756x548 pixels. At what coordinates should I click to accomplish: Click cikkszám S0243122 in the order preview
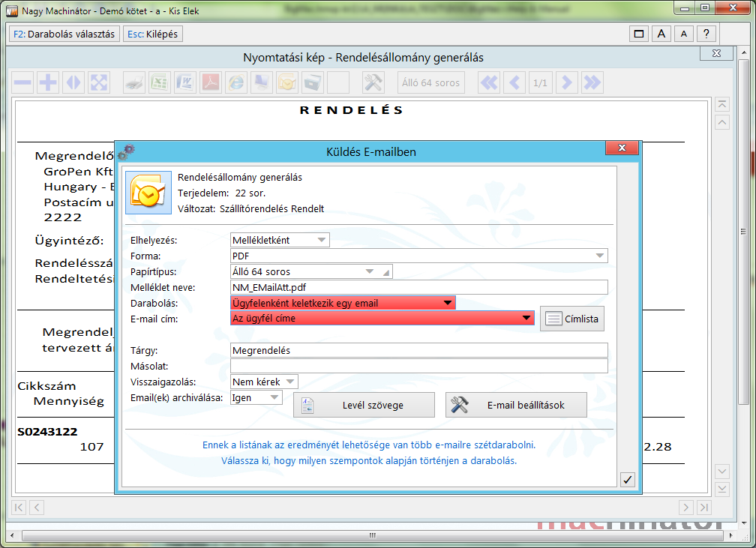47,431
